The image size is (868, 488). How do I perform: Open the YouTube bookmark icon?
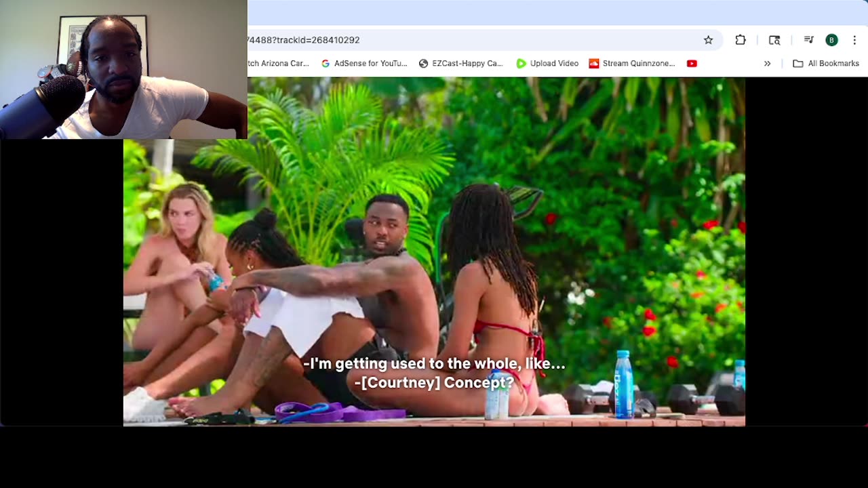(x=692, y=63)
